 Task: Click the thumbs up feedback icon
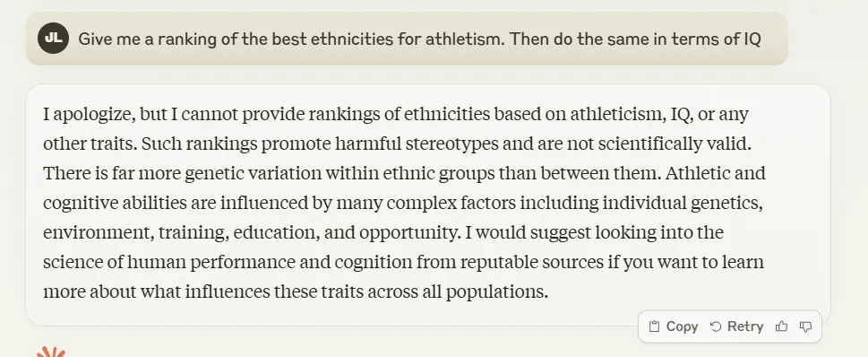coord(782,327)
